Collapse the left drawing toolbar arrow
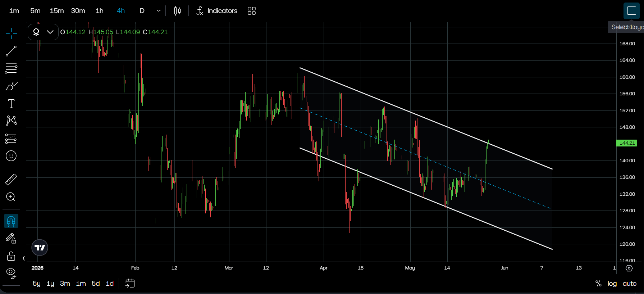The height and width of the screenshot is (294, 644). [24, 258]
